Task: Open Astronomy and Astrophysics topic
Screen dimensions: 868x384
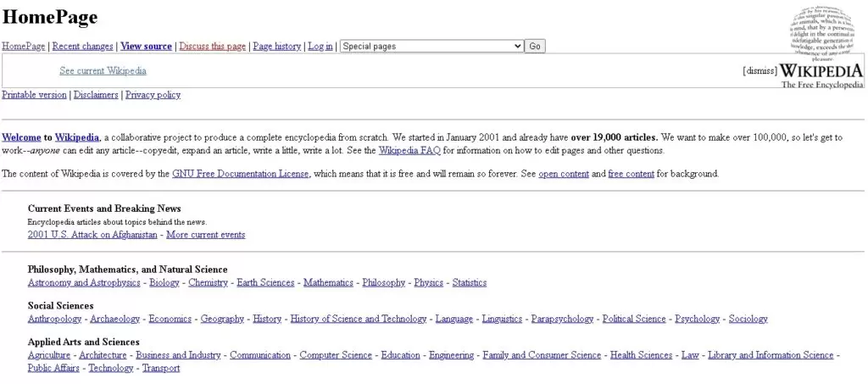Action: point(84,282)
